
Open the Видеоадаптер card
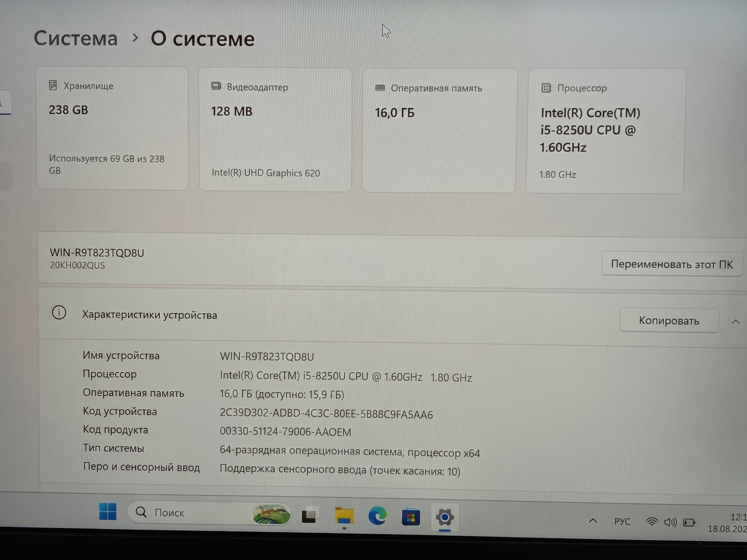pyautogui.click(x=275, y=130)
